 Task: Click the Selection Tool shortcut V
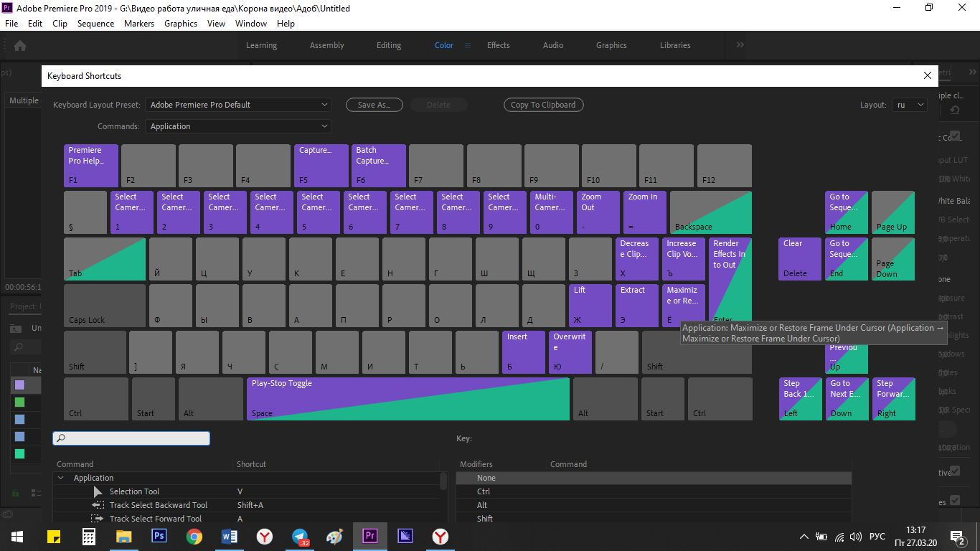point(240,491)
